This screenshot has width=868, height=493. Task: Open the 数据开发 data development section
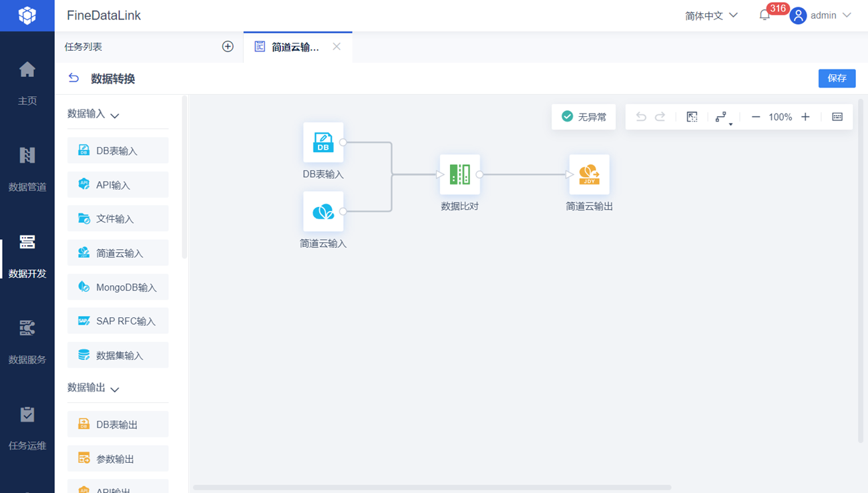[27, 255]
